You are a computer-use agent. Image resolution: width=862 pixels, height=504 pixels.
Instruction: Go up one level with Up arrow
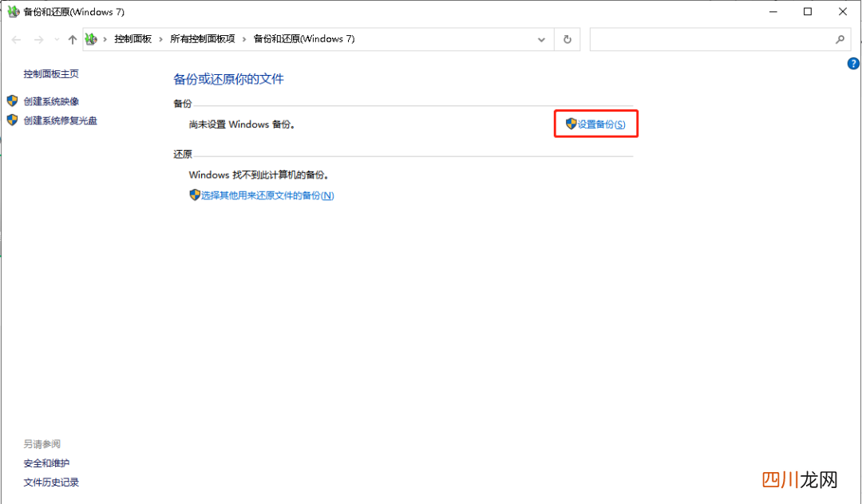[x=72, y=40]
